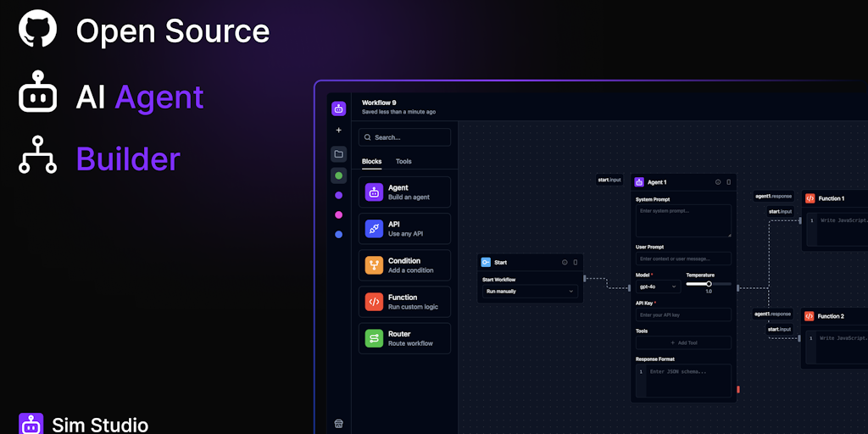The width and height of the screenshot is (868, 434).
Task: Open the pink-dot workflow in sidebar
Action: click(x=338, y=214)
